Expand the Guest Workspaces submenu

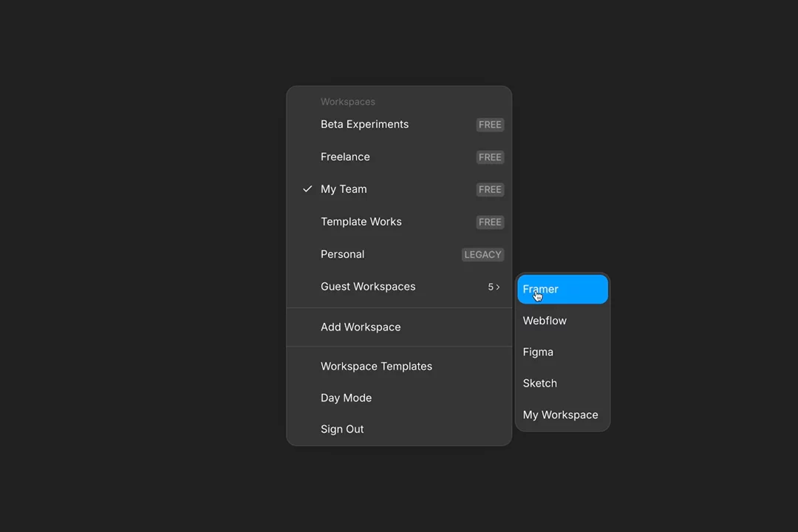(399, 287)
